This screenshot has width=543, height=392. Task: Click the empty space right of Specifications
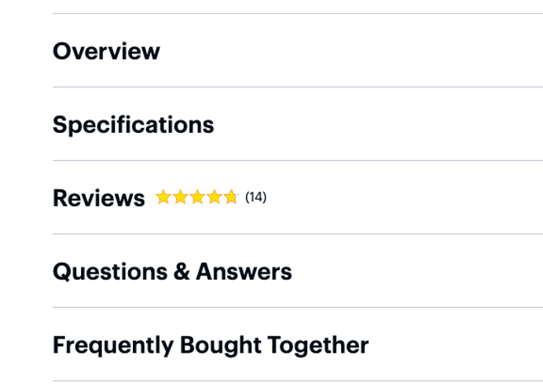377,125
